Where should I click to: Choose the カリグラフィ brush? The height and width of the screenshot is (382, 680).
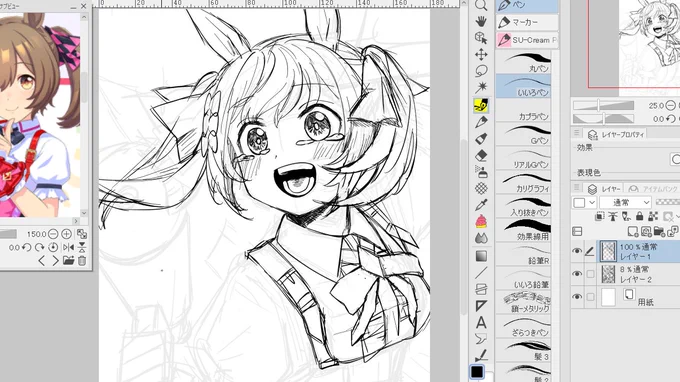point(523,182)
